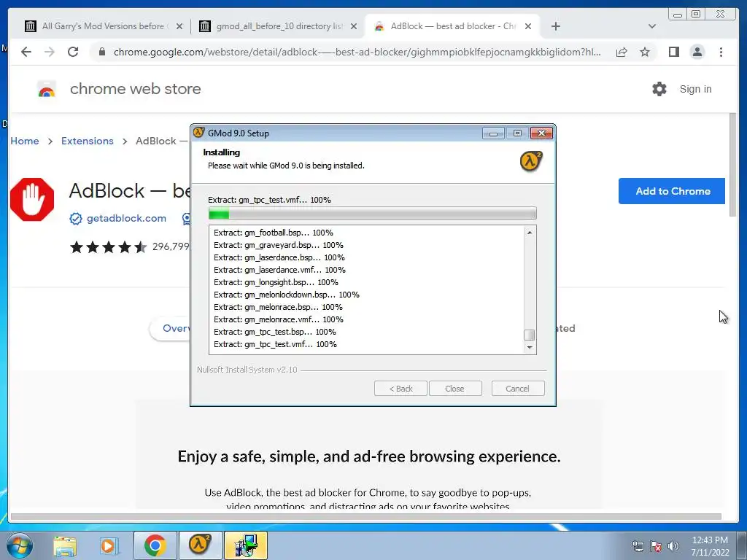Click the page horizontal scrollbar
The image size is (747, 560).
tap(366, 517)
